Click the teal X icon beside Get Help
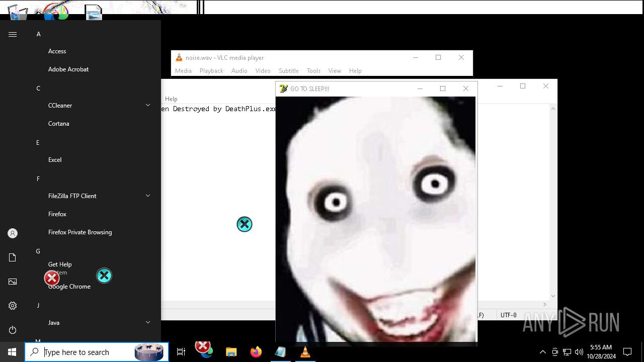This screenshot has width=644, height=362. click(x=104, y=276)
